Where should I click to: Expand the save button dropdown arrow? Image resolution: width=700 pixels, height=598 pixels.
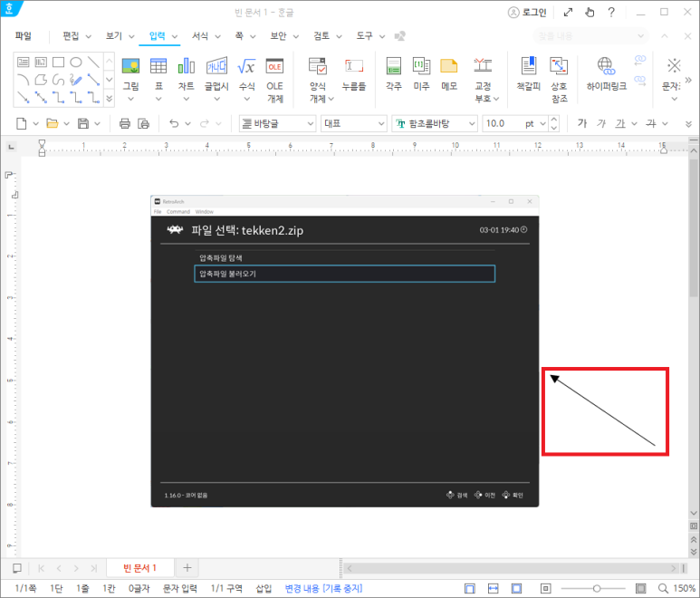click(97, 124)
